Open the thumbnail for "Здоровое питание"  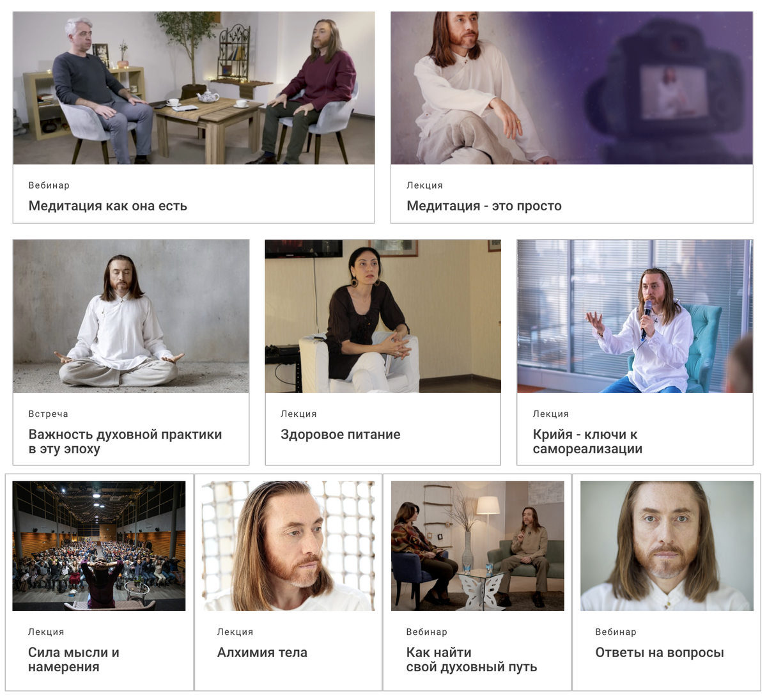pos(383,316)
